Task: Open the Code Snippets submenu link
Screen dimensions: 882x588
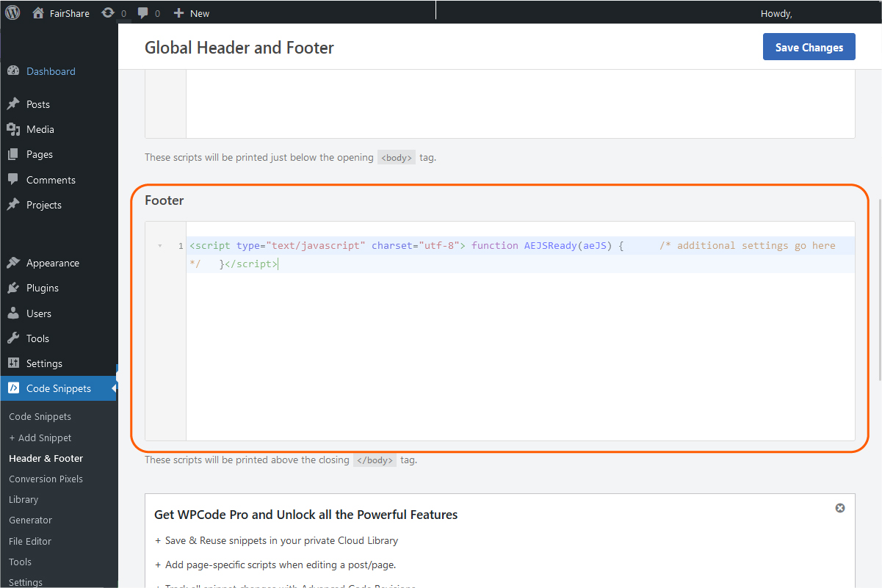Action: pyautogui.click(x=40, y=416)
